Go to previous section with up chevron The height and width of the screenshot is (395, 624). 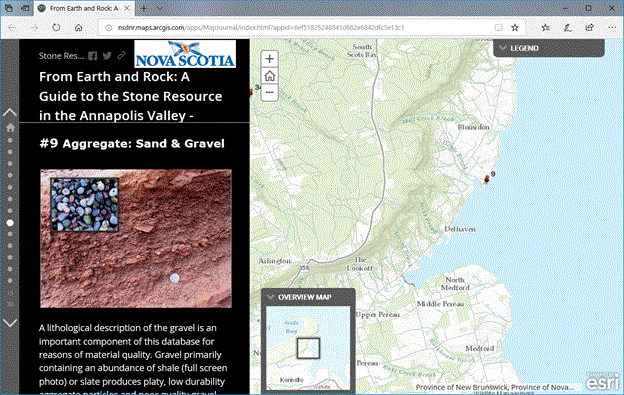pos(10,113)
